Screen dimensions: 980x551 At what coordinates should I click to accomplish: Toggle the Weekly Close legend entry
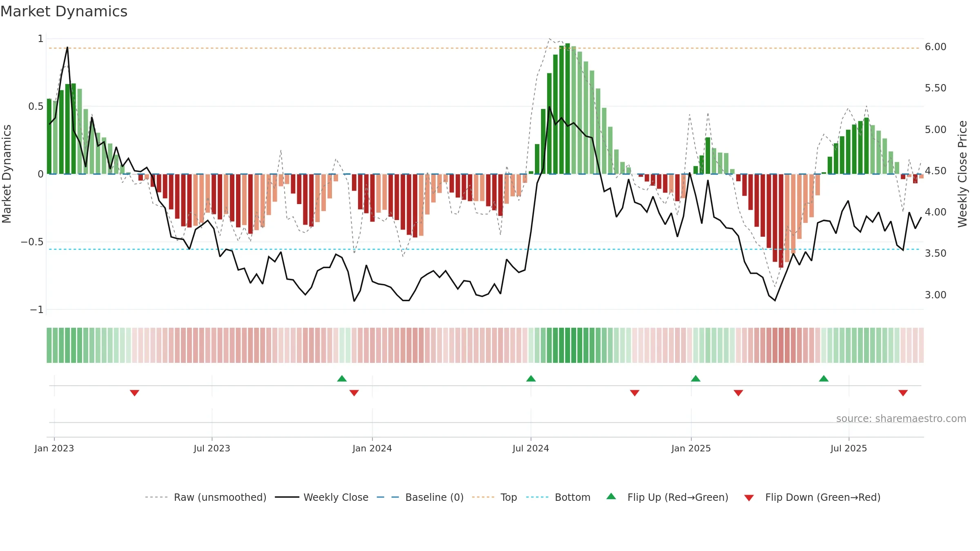click(322, 497)
